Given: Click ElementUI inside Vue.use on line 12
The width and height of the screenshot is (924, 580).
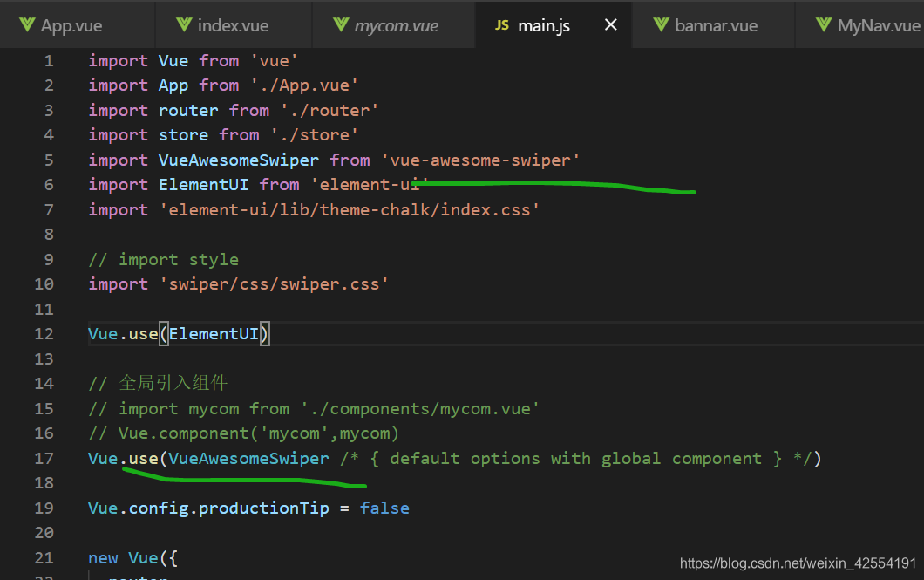Looking at the screenshot, I should [214, 334].
